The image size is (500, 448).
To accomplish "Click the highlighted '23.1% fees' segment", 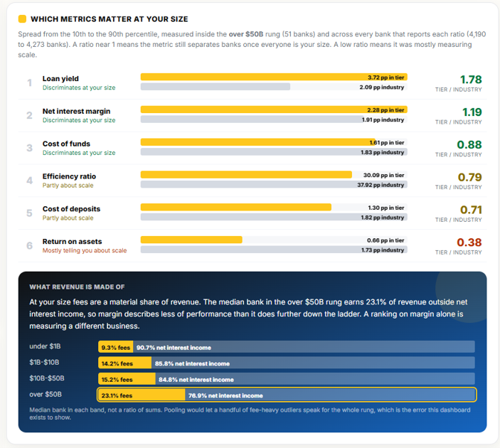I will (141, 395).
